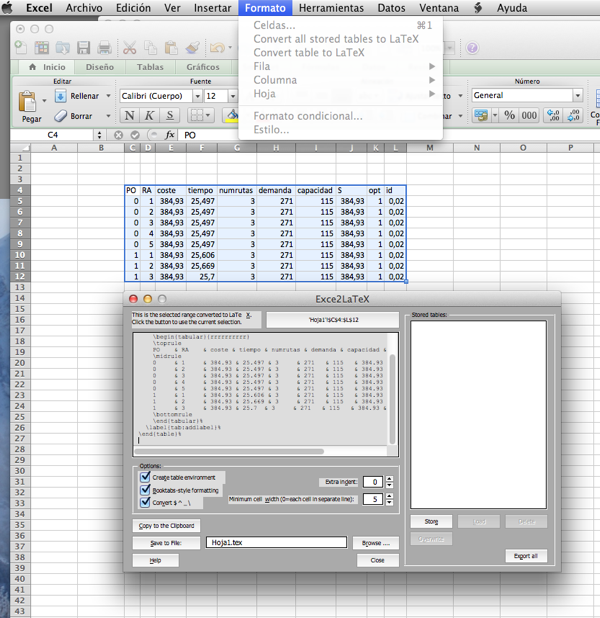Click the large Pegar paste icon
The height and width of the screenshot is (618, 600).
pyautogui.click(x=28, y=101)
